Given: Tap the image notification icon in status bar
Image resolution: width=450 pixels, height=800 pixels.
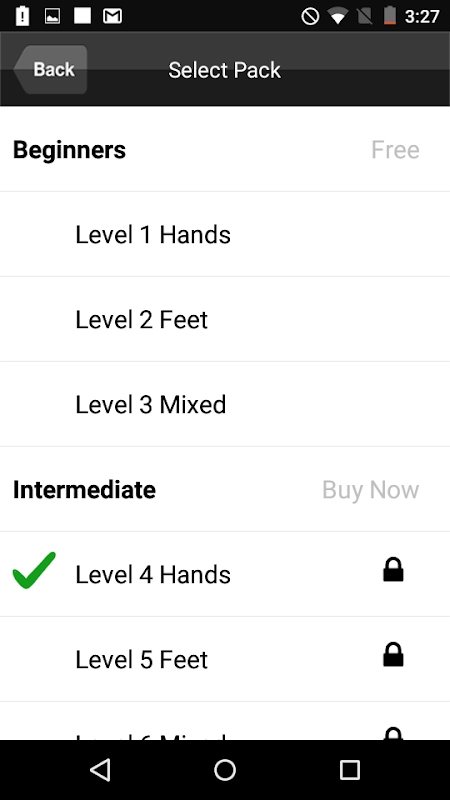Looking at the screenshot, I should 53,16.
